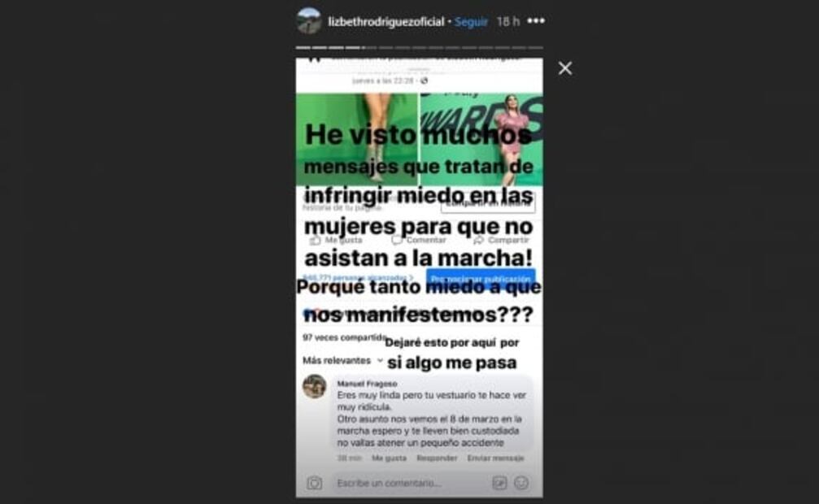The height and width of the screenshot is (504, 819).
Task: Click the Comentar speech bubble icon
Action: coord(398,241)
